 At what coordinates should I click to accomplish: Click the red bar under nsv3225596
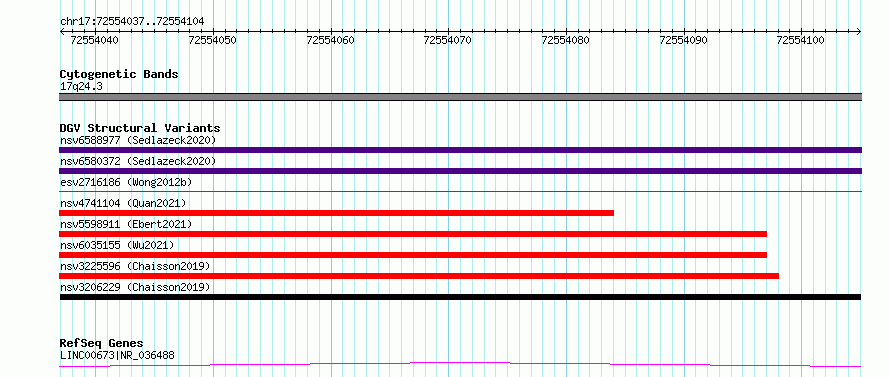click(x=419, y=276)
